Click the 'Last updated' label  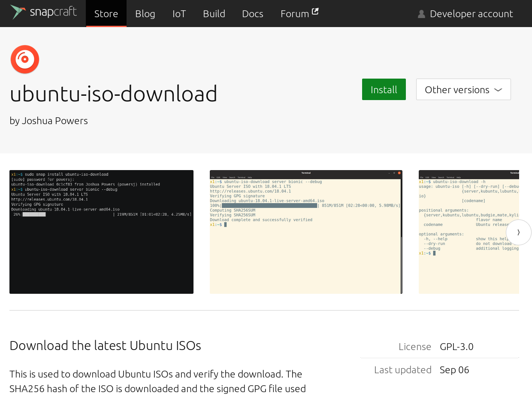coord(403,370)
